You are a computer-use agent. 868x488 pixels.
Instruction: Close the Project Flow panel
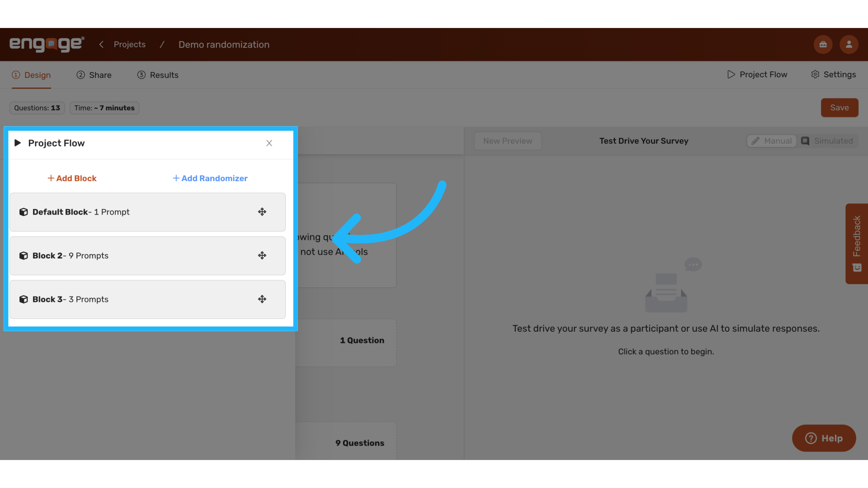coord(269,143)
